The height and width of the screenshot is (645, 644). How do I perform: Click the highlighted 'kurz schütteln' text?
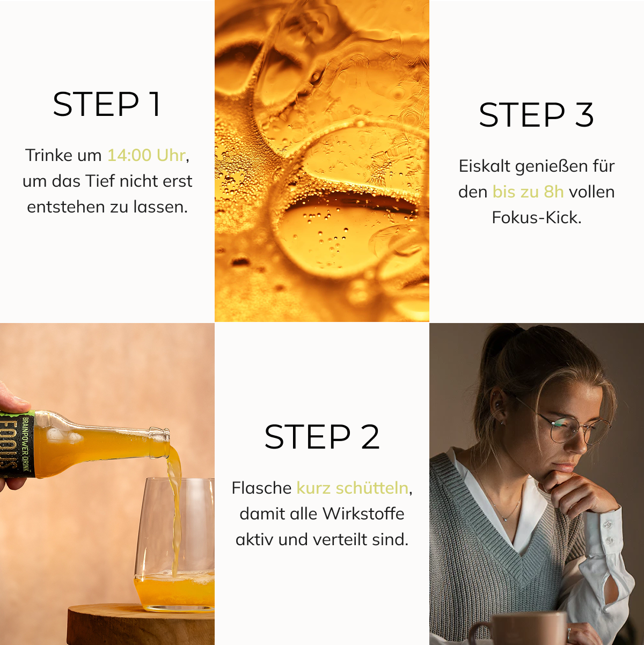[x=353, y=488]
